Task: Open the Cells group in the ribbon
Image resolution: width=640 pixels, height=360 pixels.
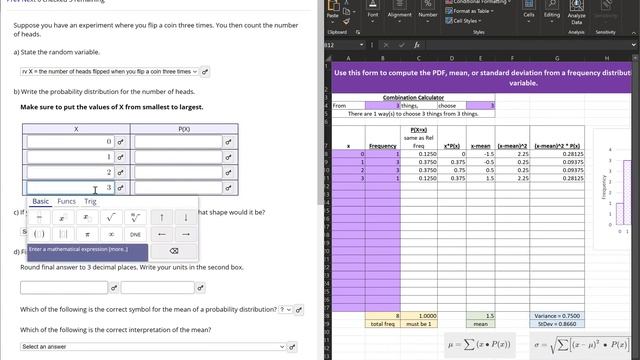Action: tap(529, 11)
